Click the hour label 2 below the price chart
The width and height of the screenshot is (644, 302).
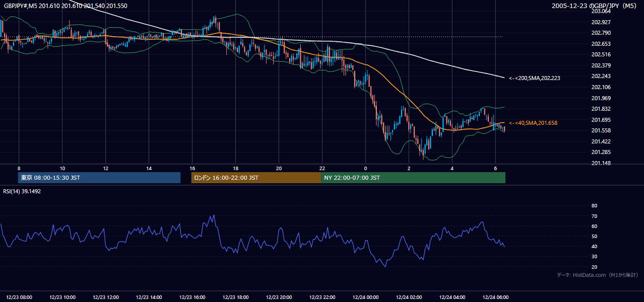[409, 168]
